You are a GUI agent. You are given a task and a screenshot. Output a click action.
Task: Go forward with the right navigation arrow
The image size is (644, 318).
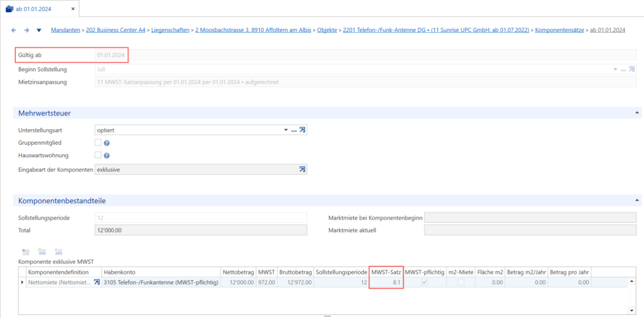[26, 30]
